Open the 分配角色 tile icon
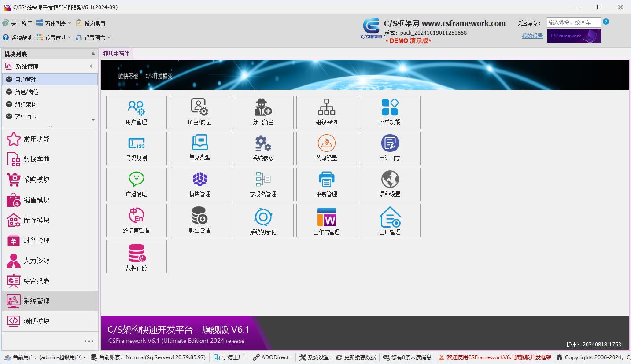This screenshot has width=631, height=364. tap(263, 107)
